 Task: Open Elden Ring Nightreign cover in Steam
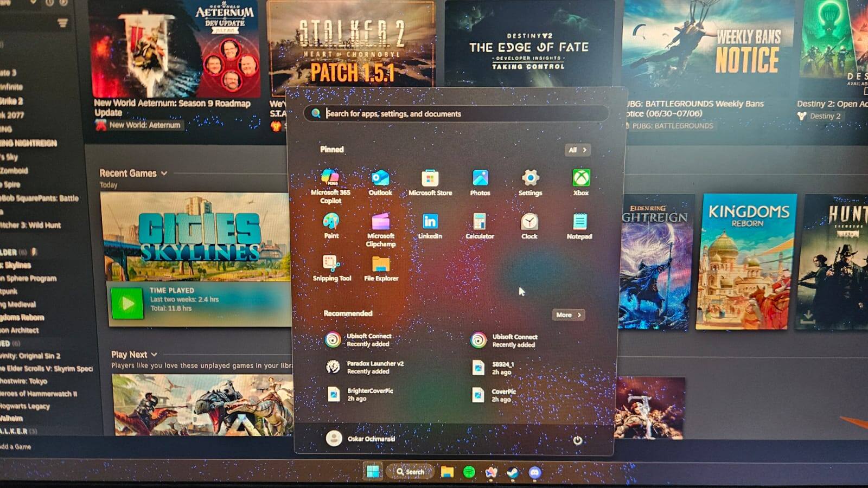pos(655,263)
